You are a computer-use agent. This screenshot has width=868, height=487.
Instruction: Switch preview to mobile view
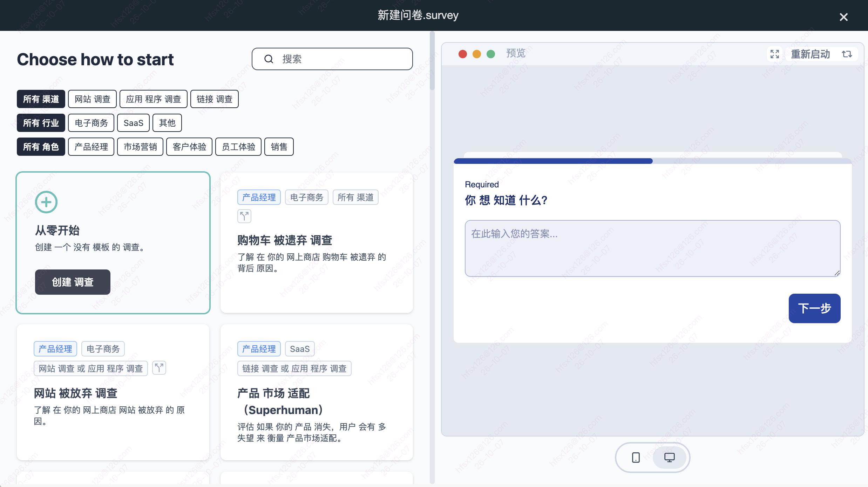[636, 457]
